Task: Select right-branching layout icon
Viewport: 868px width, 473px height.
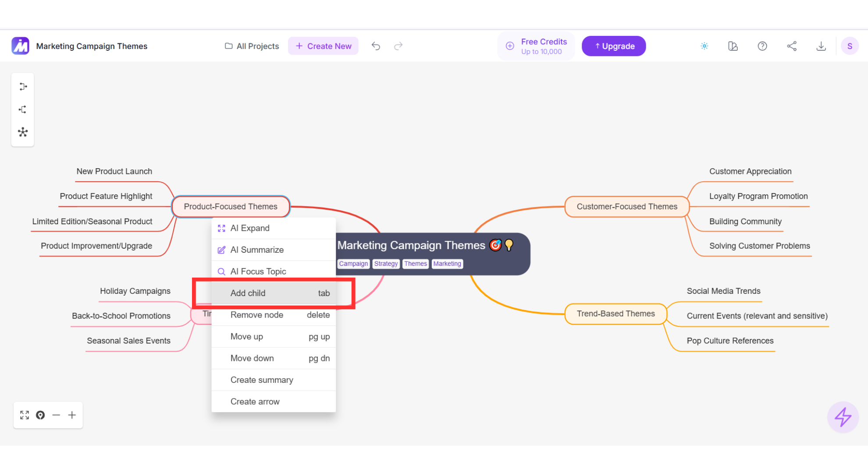Action: (23, 87)
